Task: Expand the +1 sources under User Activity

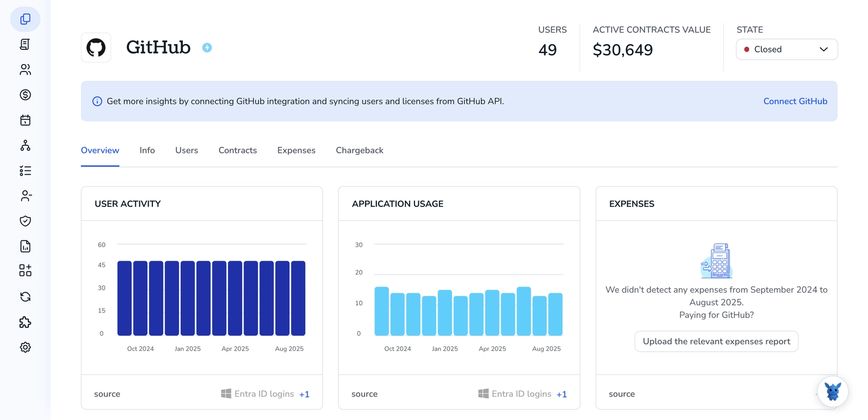Action: click(304, 394)
